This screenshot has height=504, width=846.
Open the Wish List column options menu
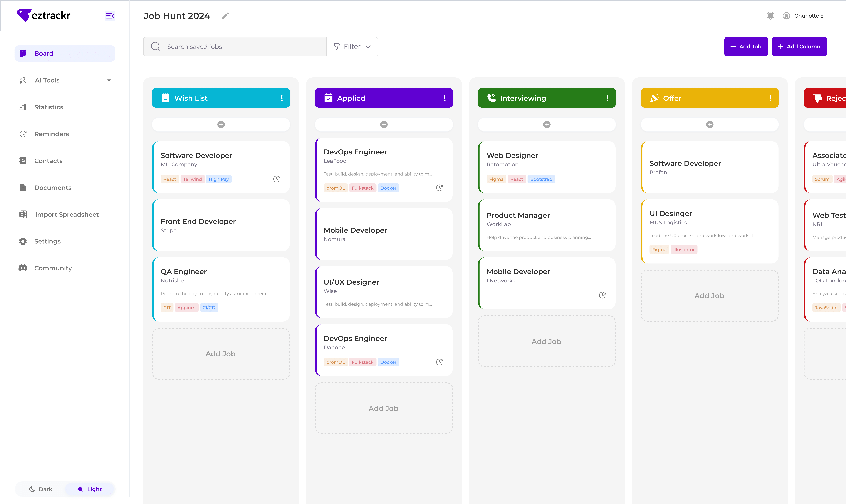282,98
